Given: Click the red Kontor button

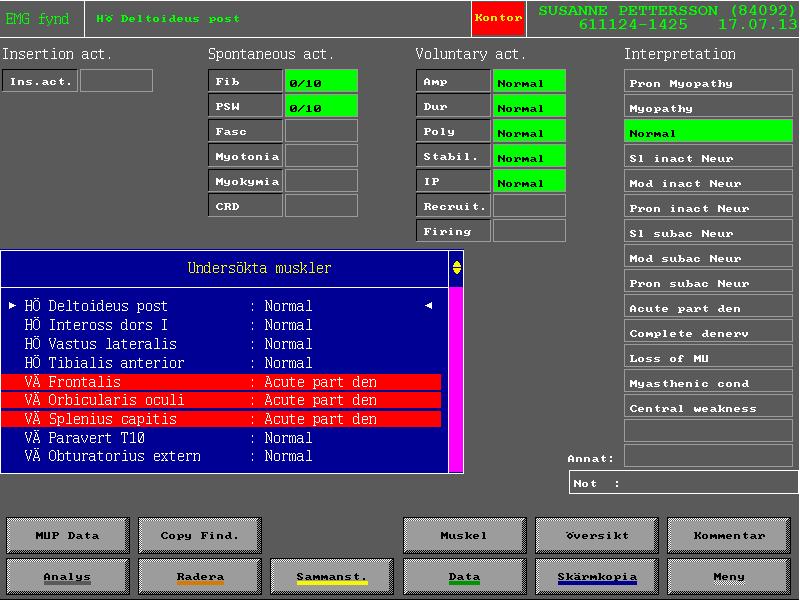Looking at the screenshot, I should point(498,18).
